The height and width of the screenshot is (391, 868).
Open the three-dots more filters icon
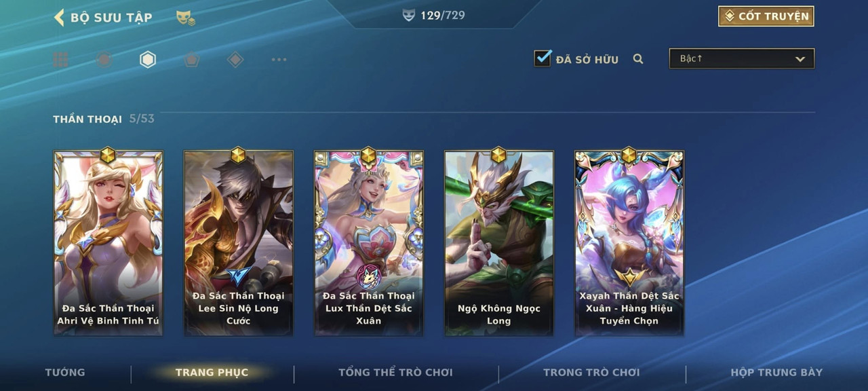point(279,60)
